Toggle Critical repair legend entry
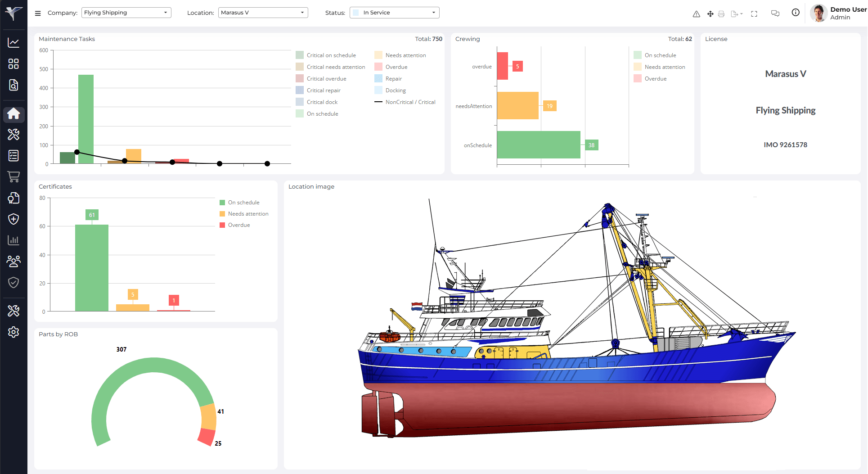Viewport: 868px width, 474px height. (318, 90)
